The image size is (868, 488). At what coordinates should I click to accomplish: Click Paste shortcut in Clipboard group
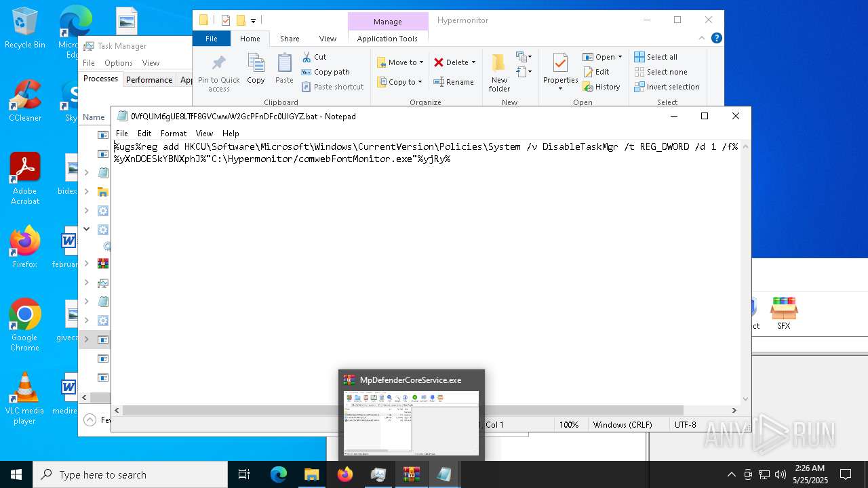pyautogui.click(x=332, y=87)
